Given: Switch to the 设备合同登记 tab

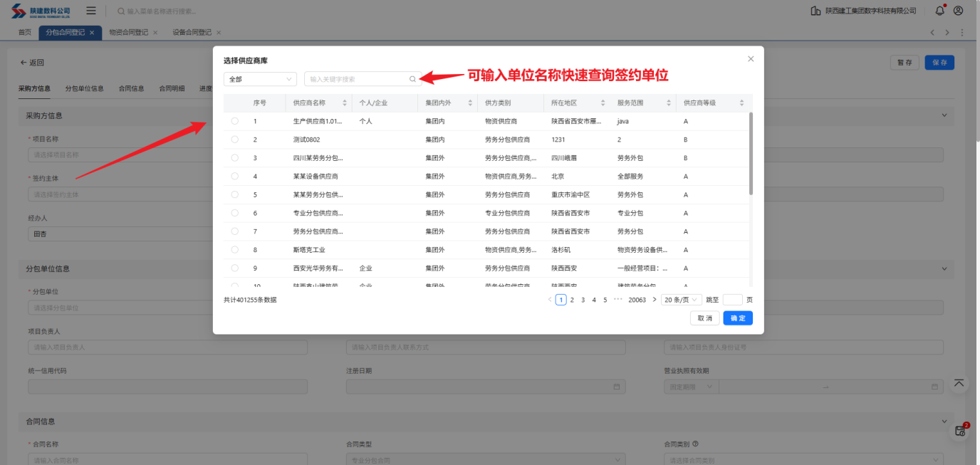Looking at the screenshot, I should point(192,33).
